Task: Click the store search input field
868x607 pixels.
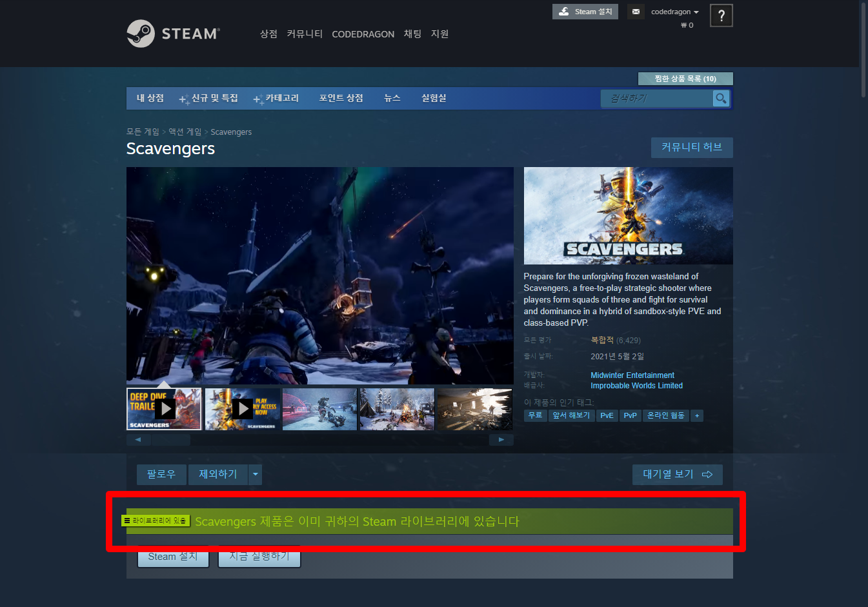Action: [657, 98]
